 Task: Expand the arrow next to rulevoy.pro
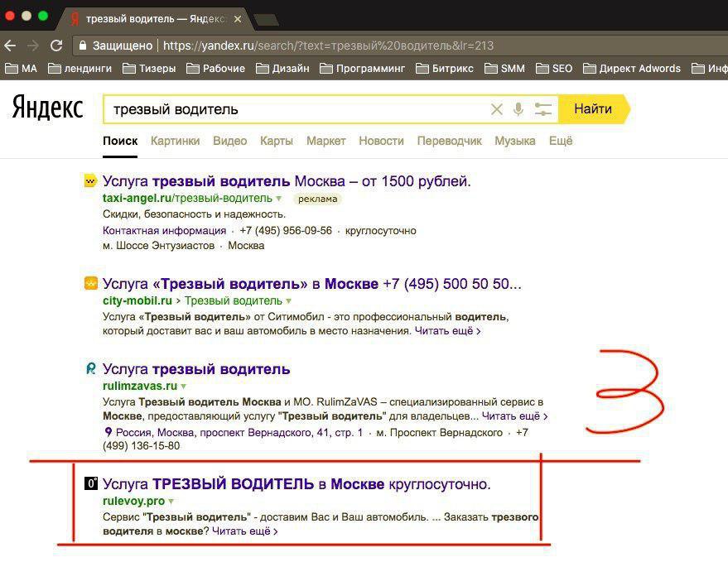pos(171,502)
